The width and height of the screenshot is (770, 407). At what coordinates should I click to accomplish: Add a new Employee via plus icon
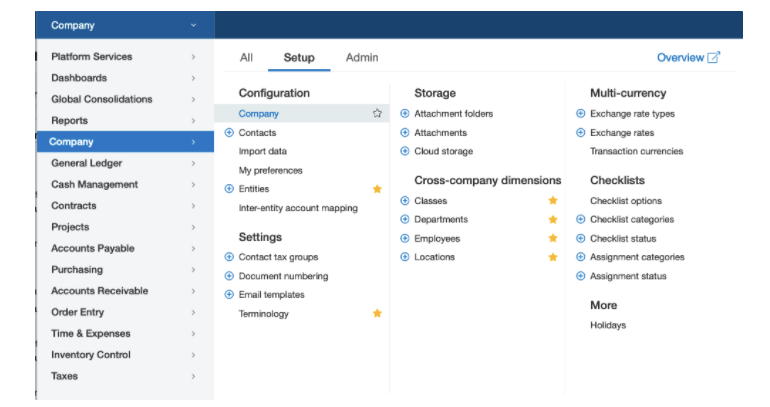click(405, 239)
